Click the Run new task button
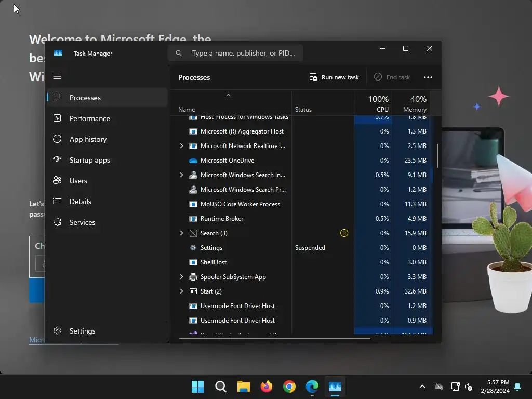Viewport: 532px width, 399px height. (334, 77)
